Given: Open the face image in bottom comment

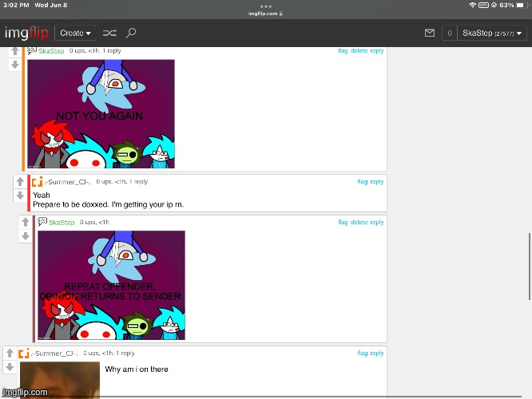Looking at the screenshot, I should tap(60, 380).
